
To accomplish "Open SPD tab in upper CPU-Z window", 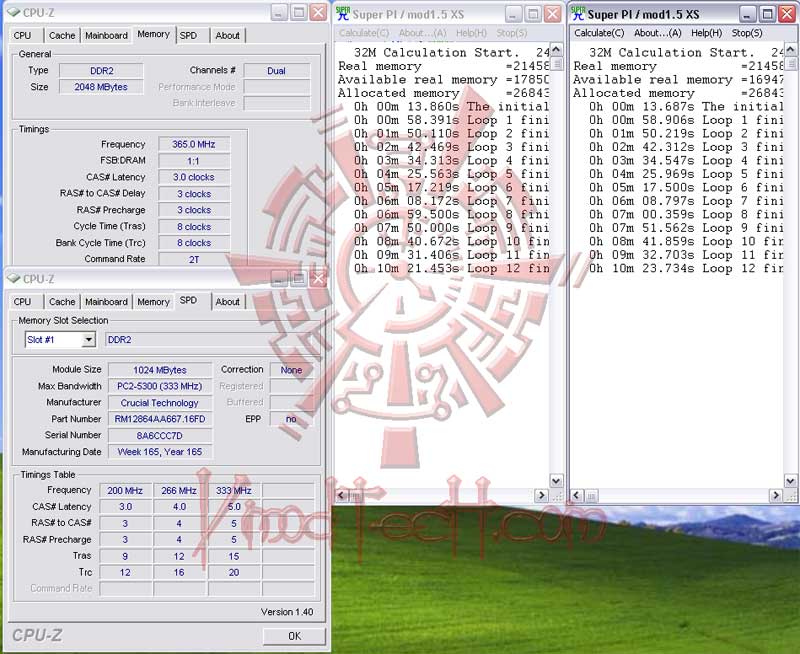I will [x=188, y=35].
